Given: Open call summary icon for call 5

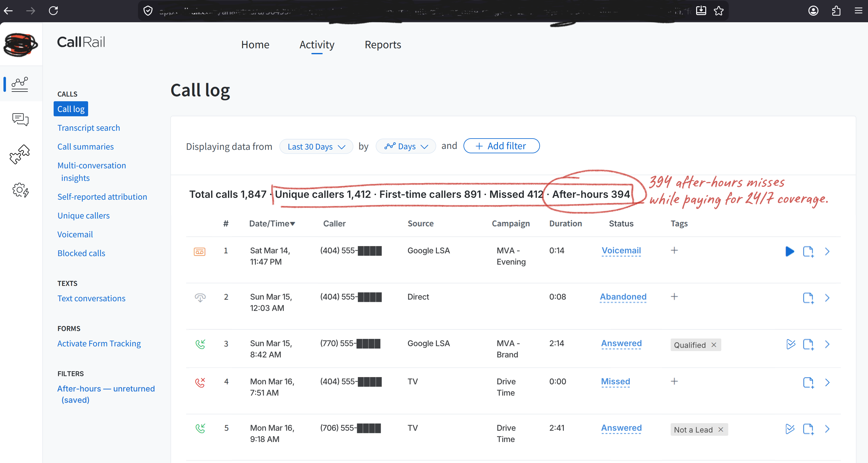Looking at the screenshot, I should click(790, 429).
